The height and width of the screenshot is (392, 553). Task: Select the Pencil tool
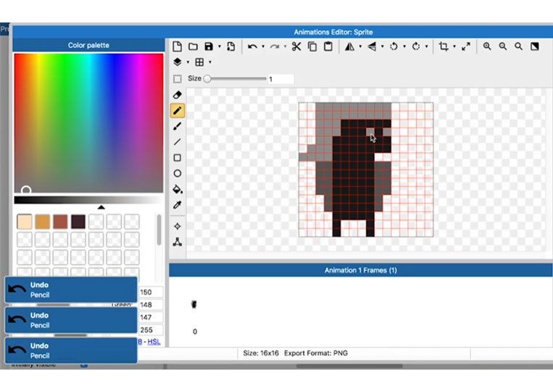coord(178,110)
